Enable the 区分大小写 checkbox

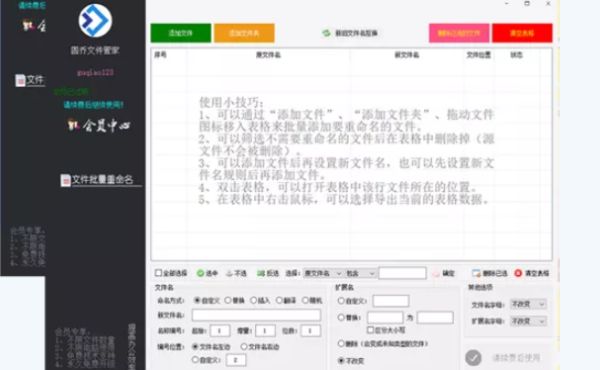click(370, 329)
